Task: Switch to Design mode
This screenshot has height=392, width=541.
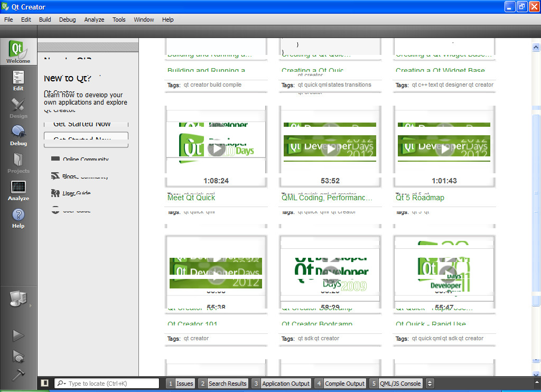Action: 18,108
